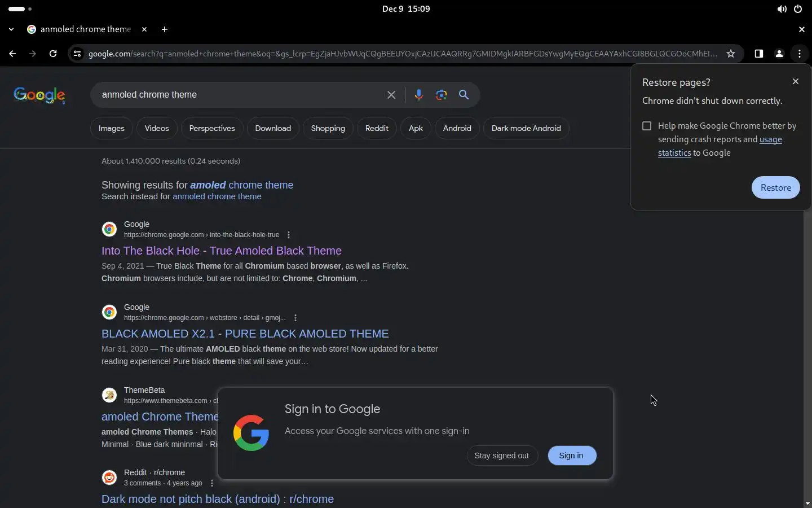Open the clock and calendar menu
Screen dimensions: 812x508
[x=406, y=9]
